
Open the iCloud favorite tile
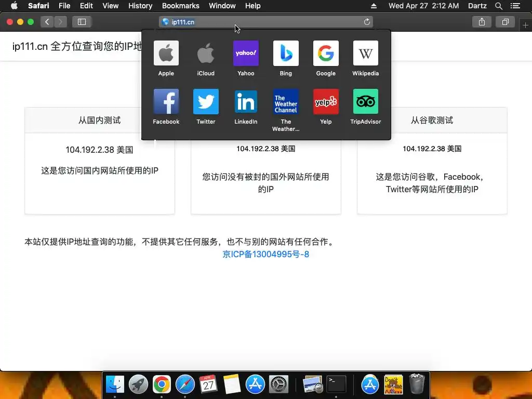[206, 54]
